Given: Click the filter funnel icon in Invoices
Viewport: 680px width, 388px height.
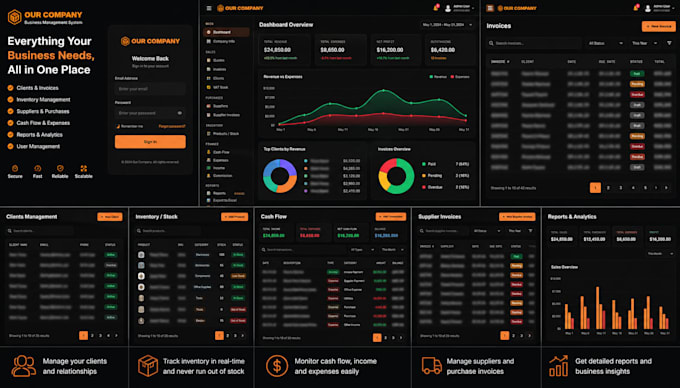Looking at the screenshot, I should 669,43.
